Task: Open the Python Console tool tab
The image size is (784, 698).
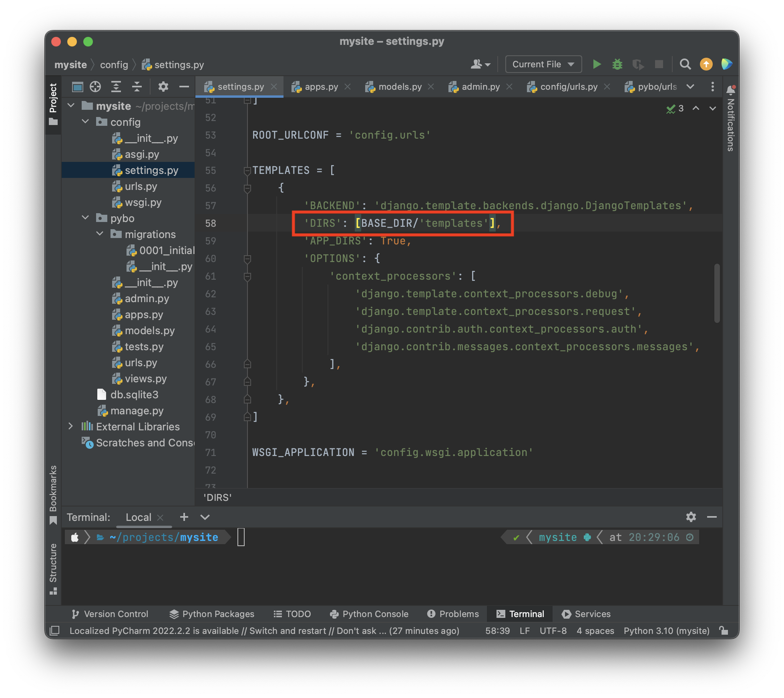Action: (369, 614)
